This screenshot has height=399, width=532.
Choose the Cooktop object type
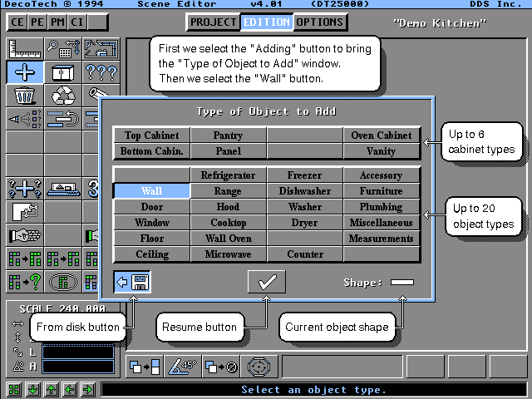coord(228,223)
